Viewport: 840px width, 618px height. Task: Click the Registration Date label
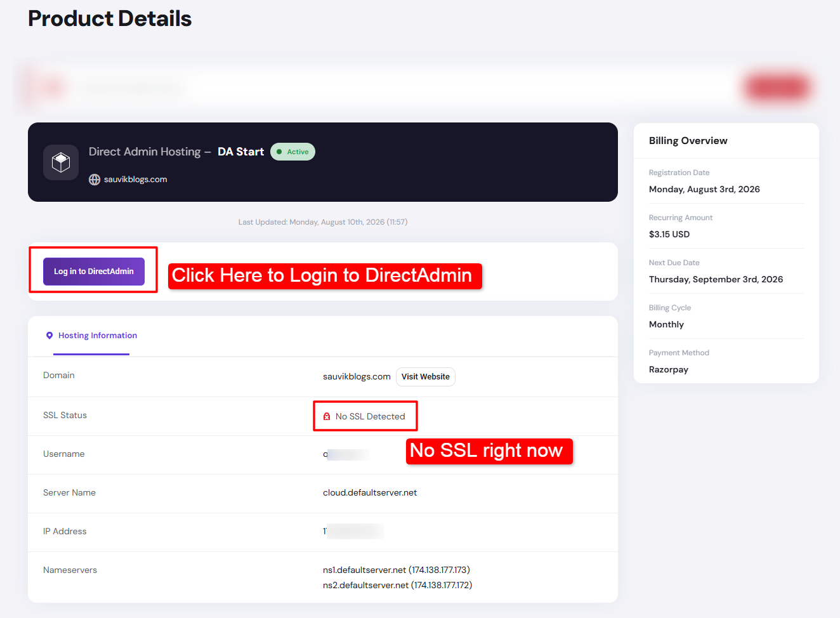point(679,173)
